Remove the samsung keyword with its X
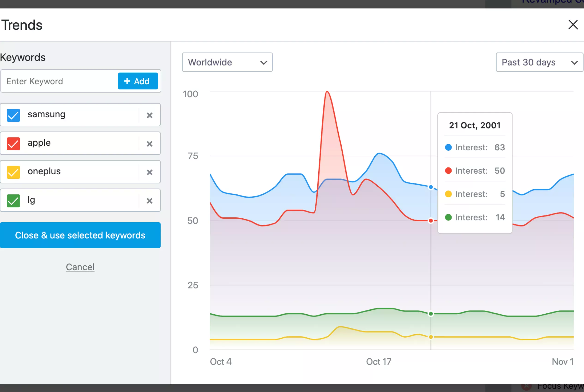Screen dimensions: 584x392 pyautogui.click(x=149, y=115)
